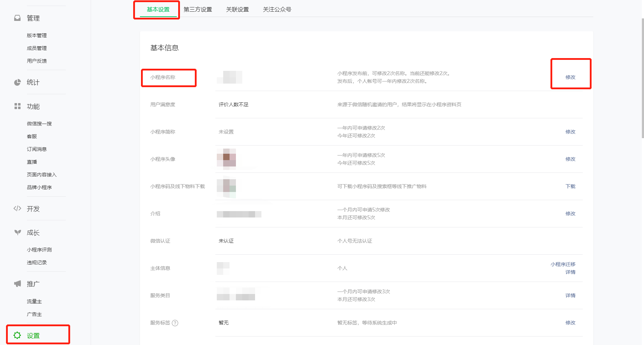Open 小程序评测 in the sidebar
Image resolution: width=644 pixels, height=345 pixels.
click(x=39, y=250)
